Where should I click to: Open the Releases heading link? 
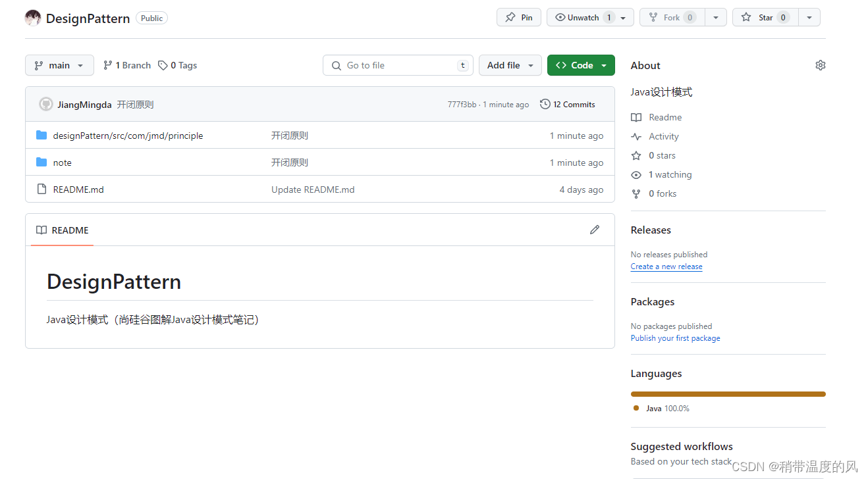pyautogui.click(x=651, y=230)
